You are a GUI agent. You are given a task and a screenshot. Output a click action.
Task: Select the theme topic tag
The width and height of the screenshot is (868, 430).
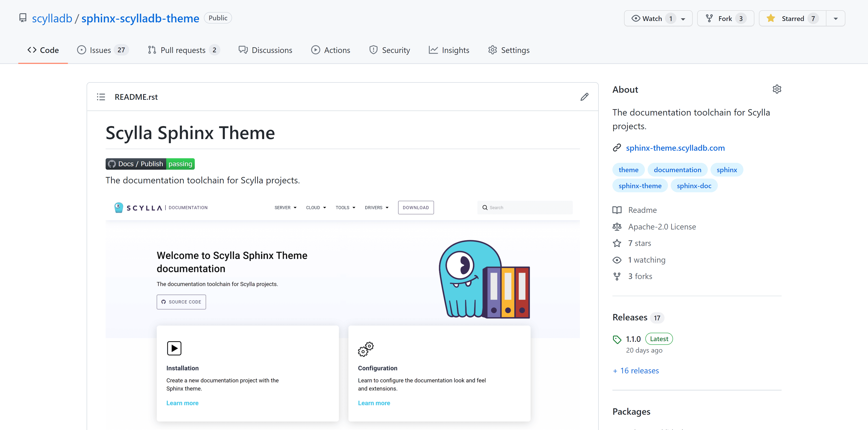click(628, 170)
